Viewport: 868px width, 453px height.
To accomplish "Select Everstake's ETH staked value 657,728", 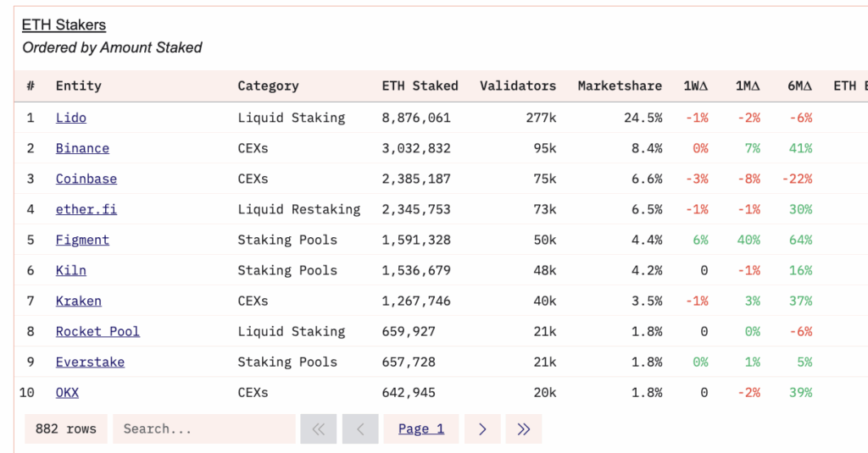I will [409, 362].
